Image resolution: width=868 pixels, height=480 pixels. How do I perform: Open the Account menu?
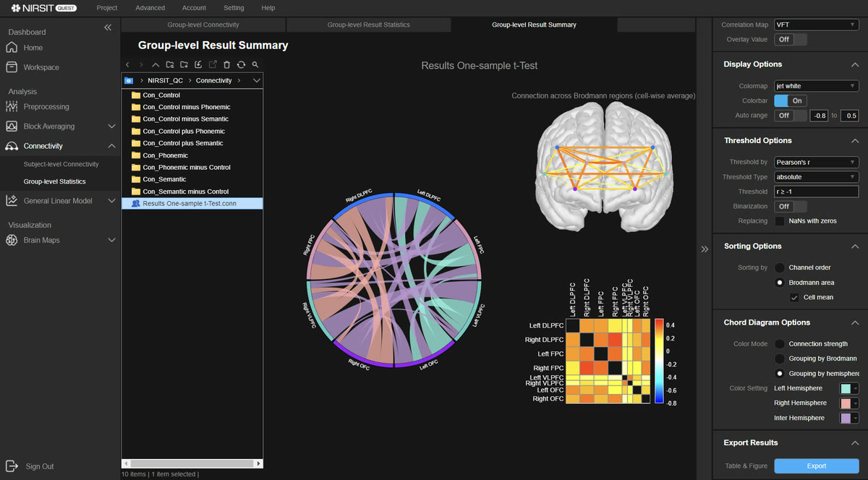[x=194, y=8]
